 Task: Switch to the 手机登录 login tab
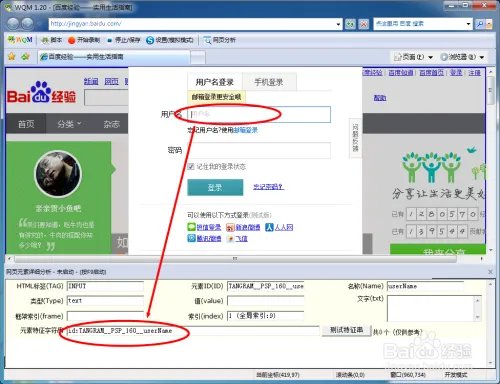pyautogui.click(x=269, y=82)
